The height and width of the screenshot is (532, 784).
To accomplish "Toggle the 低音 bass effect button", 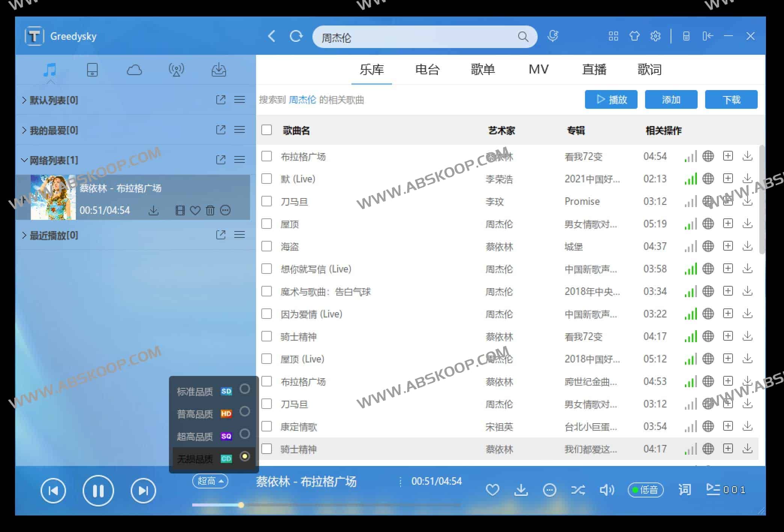I will coord(646,490).
